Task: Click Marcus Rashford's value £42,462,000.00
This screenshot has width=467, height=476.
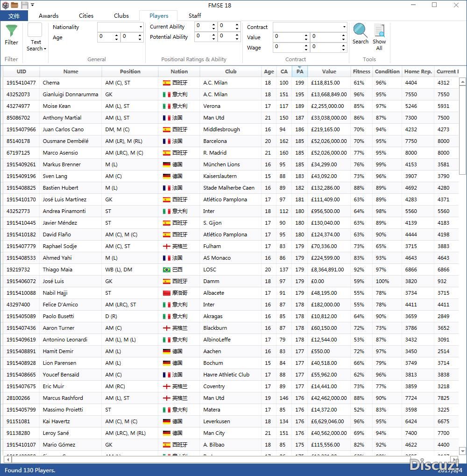Action: (x=329, y=398)
